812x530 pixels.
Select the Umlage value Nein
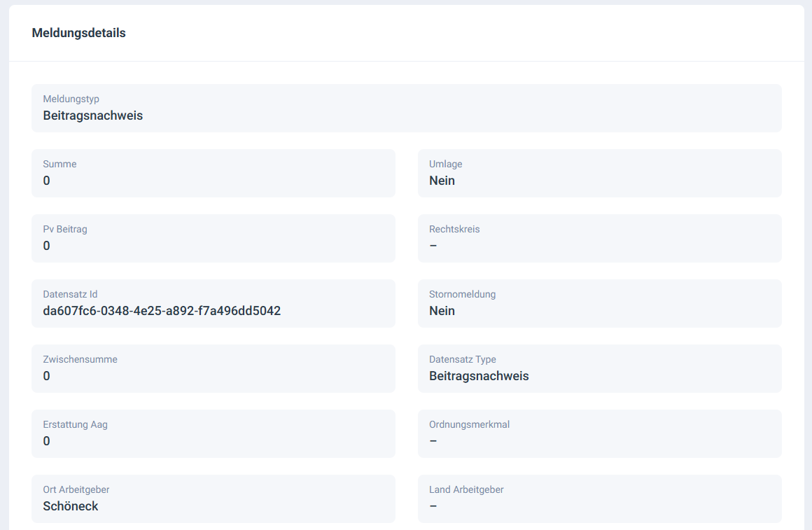442,181
